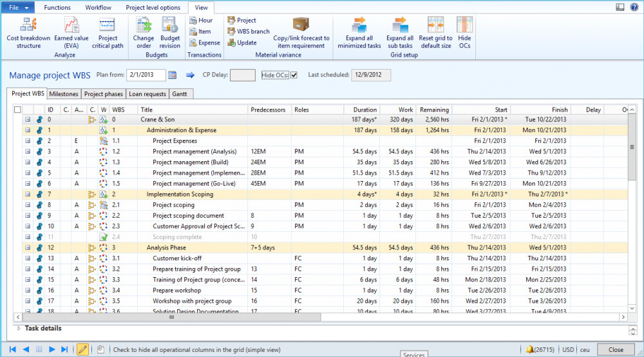Screen dimensions: 644x357
Task: Click vertical scrollbar thumb of grid
Action: pos(632,147)
